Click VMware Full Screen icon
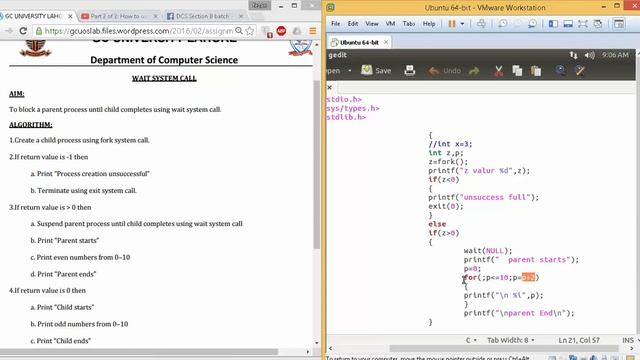The image size is (640, 360). click(x=582, y=24)
